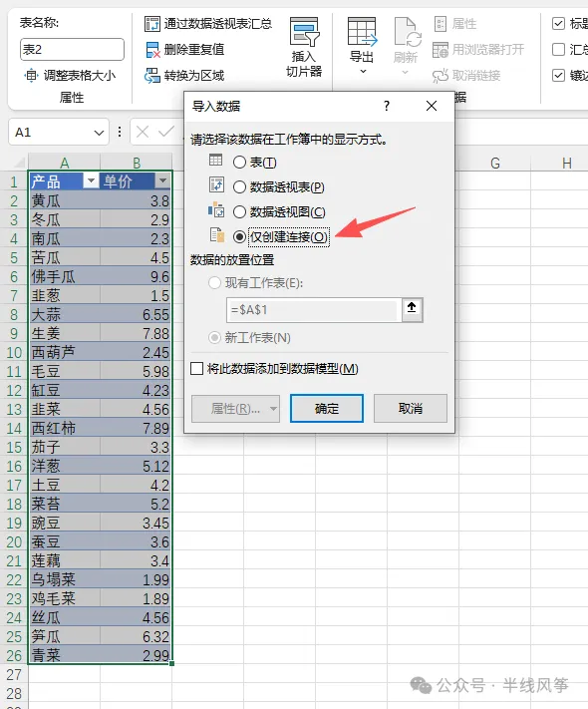This screenshot has height=709, width=588.
Task: Click the =$A$1 location input field
Action: 314,310
